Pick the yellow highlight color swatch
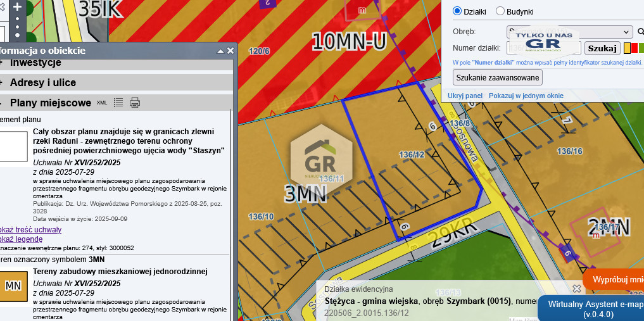 coord(627,48)
